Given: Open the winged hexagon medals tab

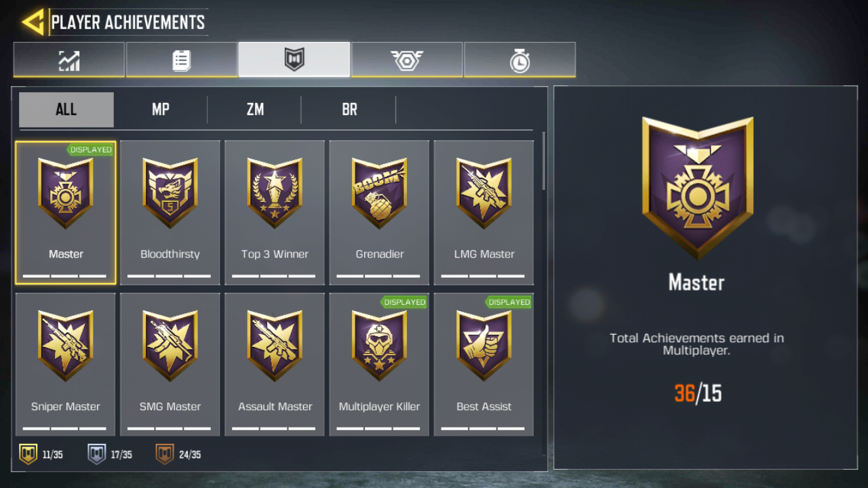Looking at the screenshot, I should coord(407,60).
